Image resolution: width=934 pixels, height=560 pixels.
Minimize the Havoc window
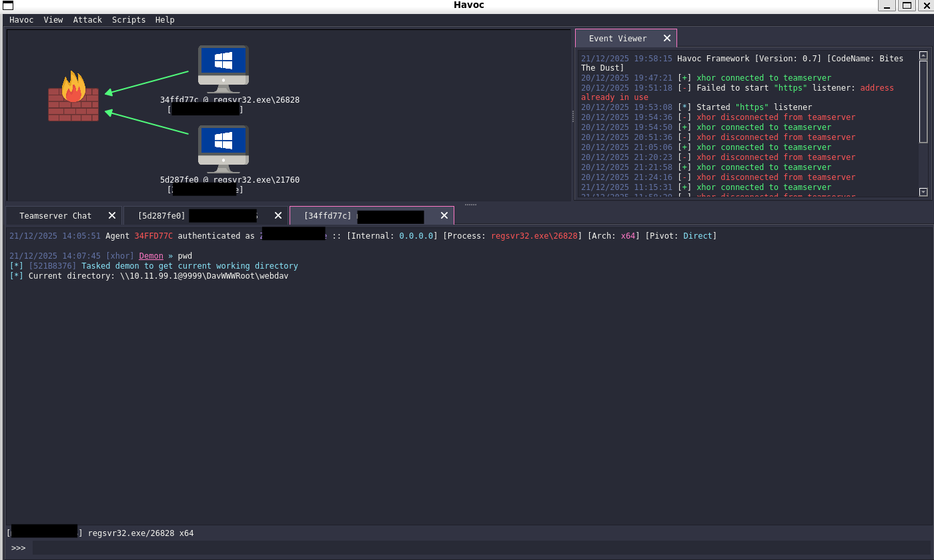coord(887,6)
